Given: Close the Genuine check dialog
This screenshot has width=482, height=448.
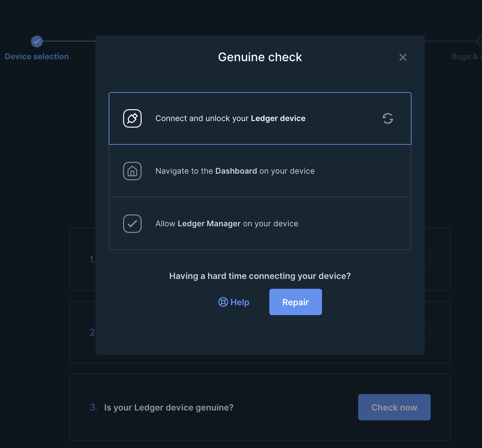Looking at the screenshot, I should 403,57.
